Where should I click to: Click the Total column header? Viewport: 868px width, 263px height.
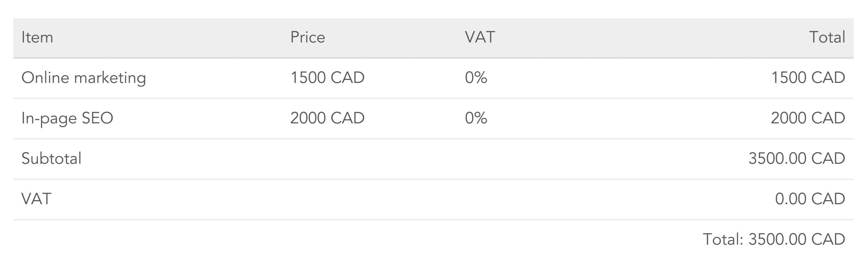[x=827, y=37]
